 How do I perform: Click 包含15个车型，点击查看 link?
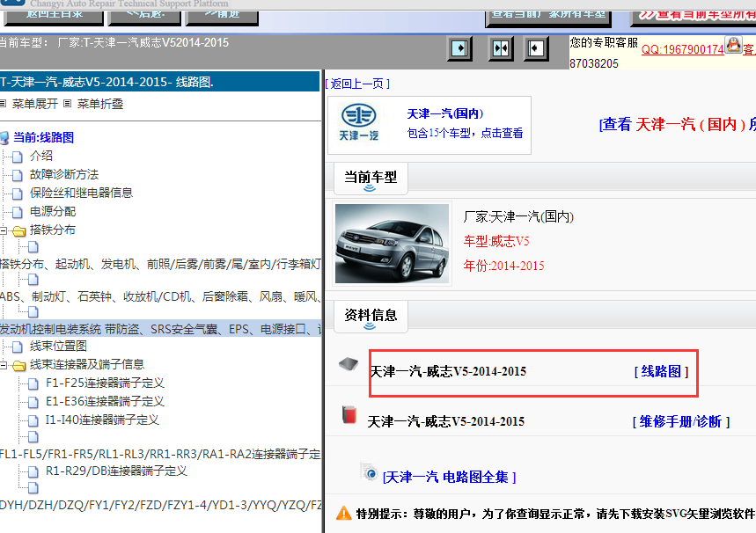(465, 133)
